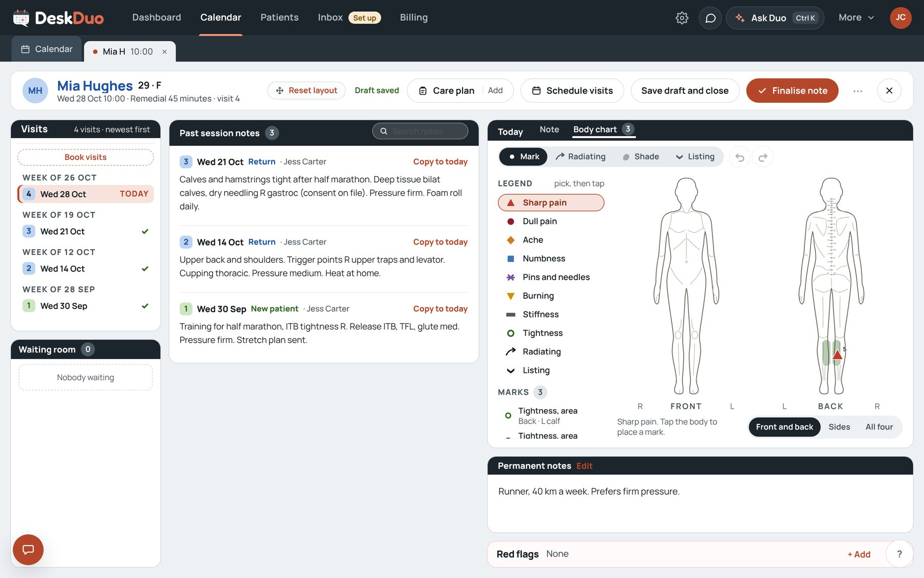Screen dimensions: 924x578
Task: Open the settings gear icon
Action: (682, 18)
